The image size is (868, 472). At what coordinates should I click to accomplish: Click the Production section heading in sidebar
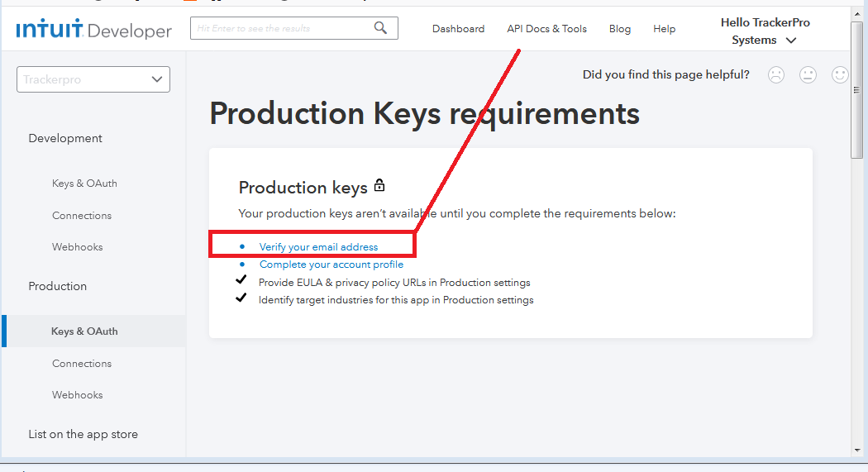point(58,286)
